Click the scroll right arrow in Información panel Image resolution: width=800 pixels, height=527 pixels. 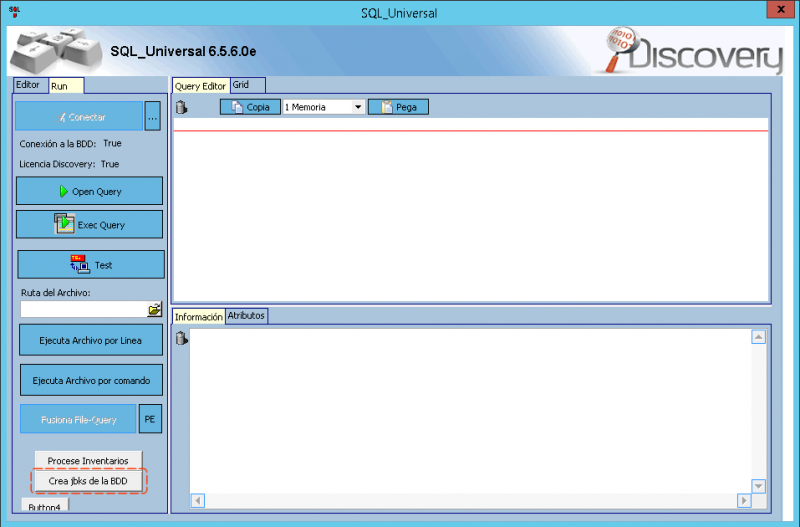744,500
